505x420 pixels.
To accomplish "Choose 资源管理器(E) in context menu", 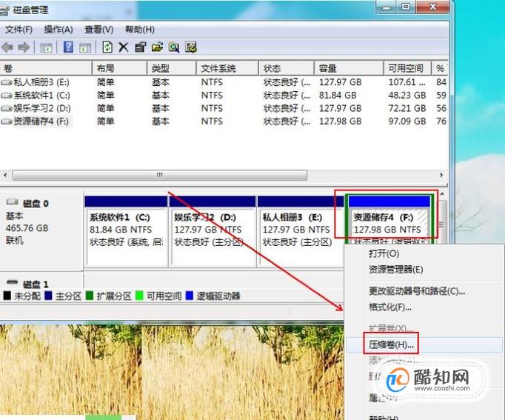I will tap(396, 270).
